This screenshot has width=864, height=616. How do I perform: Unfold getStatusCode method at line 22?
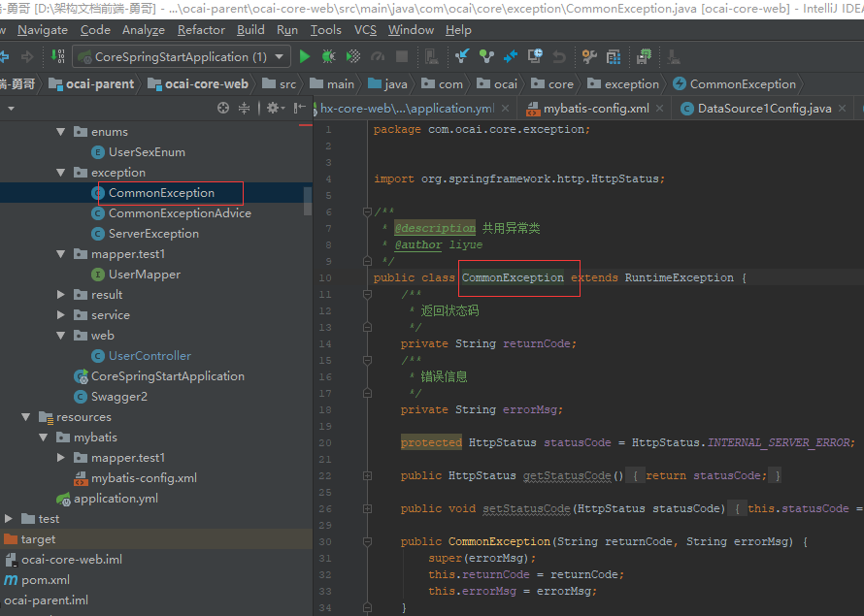[x=368, y=475]
